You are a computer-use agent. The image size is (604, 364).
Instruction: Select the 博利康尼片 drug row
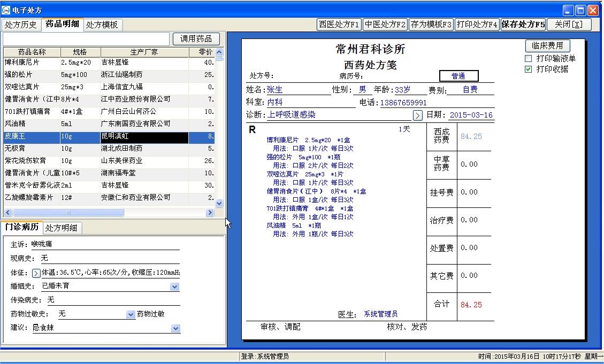coord(109,63)
